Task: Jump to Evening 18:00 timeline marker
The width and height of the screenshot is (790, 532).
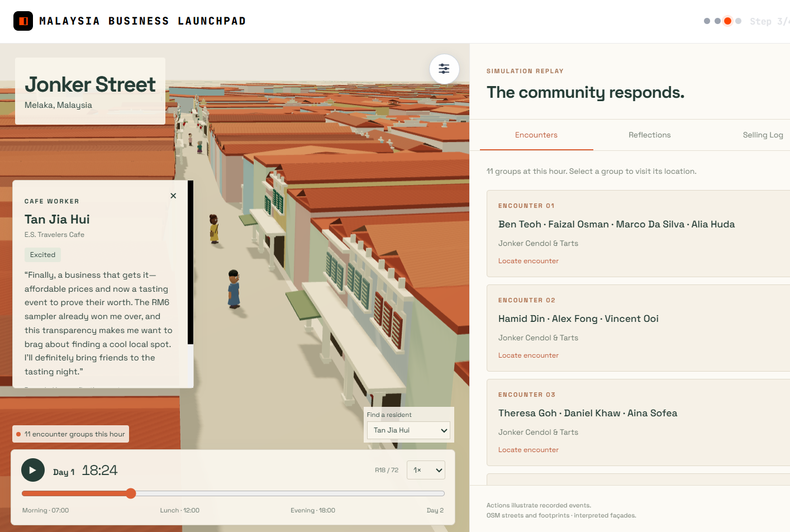Action: click(313, 510)
